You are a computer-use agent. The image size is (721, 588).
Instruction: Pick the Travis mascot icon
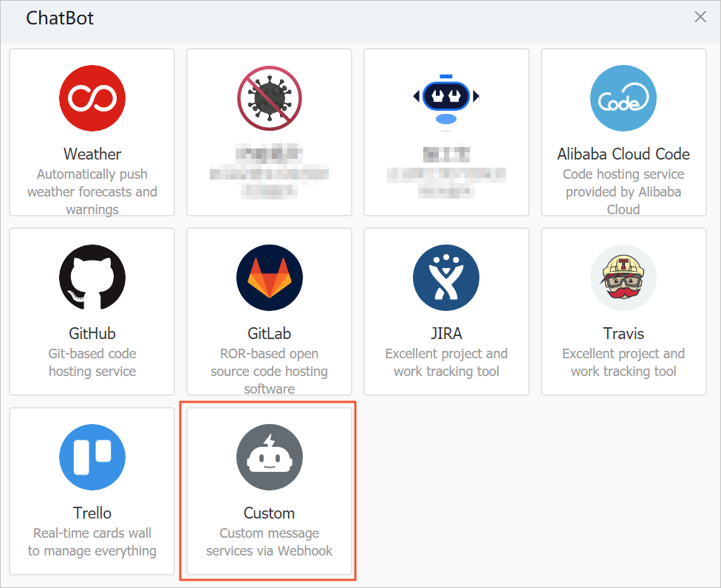(623, 278)
